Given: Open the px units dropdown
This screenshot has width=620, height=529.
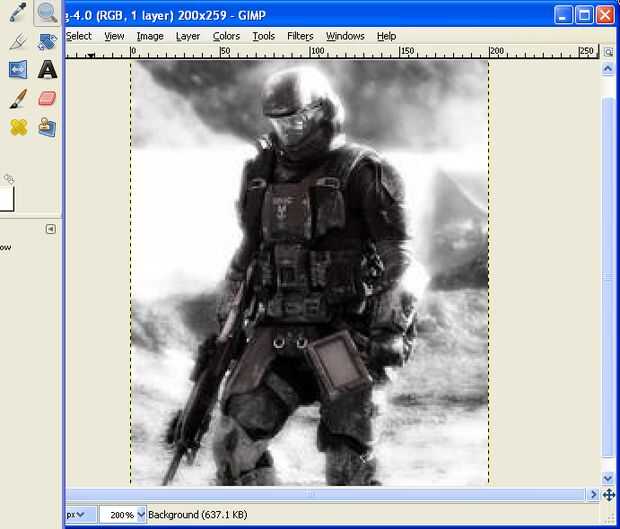Looking at the screenshot, I should pyautogui.click(x=80, y=515).
